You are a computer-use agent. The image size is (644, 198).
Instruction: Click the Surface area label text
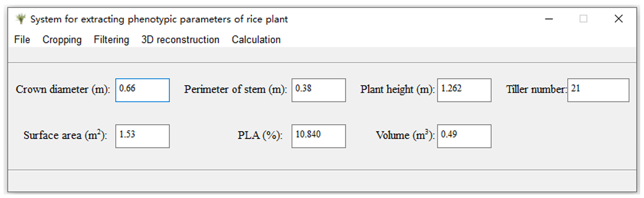click(65, 135)
